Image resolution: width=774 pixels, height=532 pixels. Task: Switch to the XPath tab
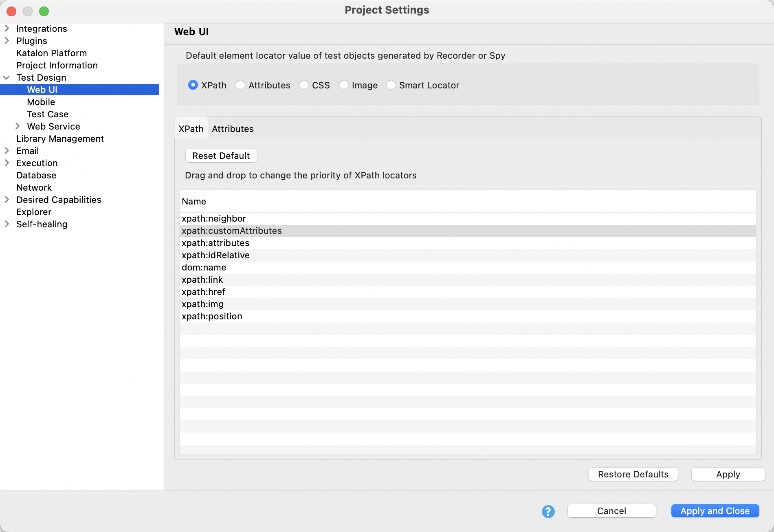[191, 129]
